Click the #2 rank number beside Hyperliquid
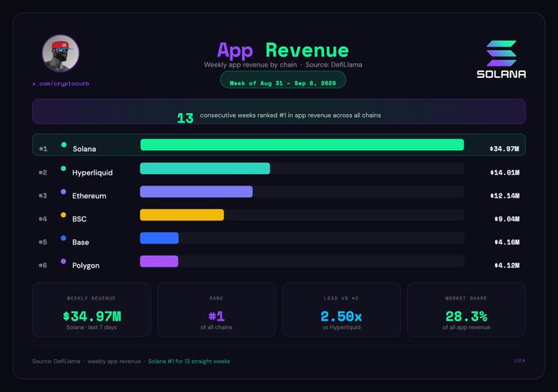 click(x=43, y=172)
